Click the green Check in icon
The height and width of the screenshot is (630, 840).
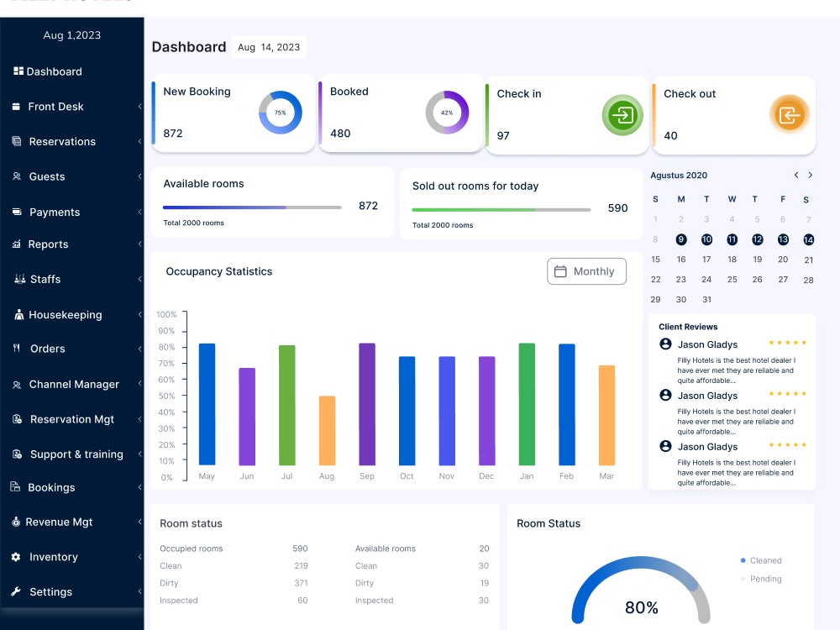coord(622,115)
